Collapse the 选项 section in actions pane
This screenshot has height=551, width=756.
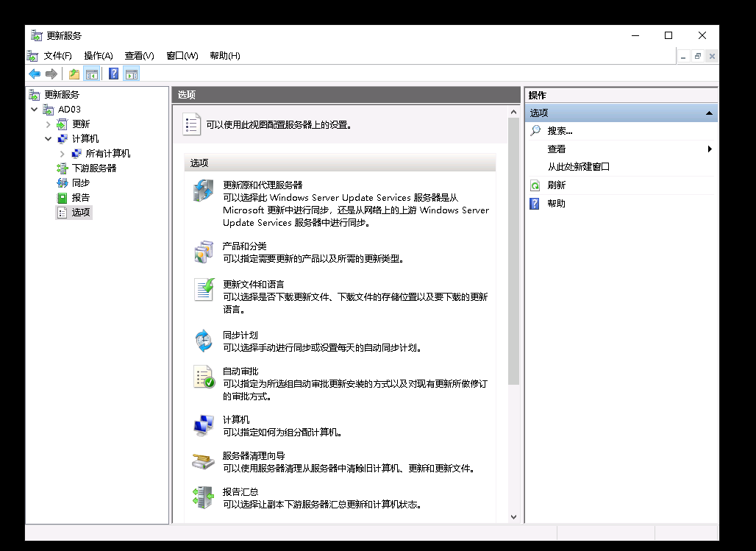709,113
